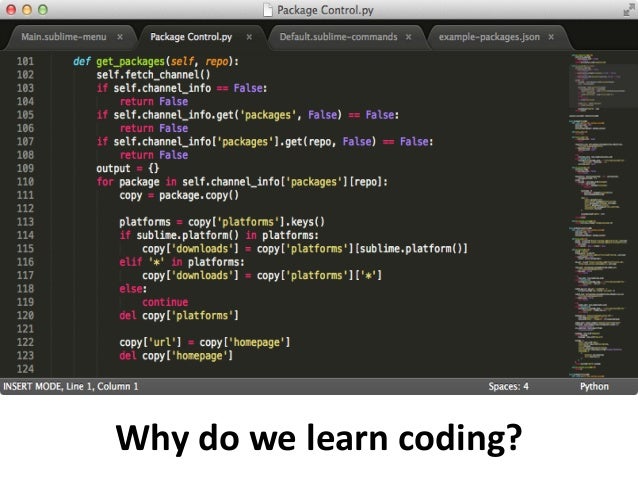
Task: Close the Package Control.py tab
Action: point(249,37)
